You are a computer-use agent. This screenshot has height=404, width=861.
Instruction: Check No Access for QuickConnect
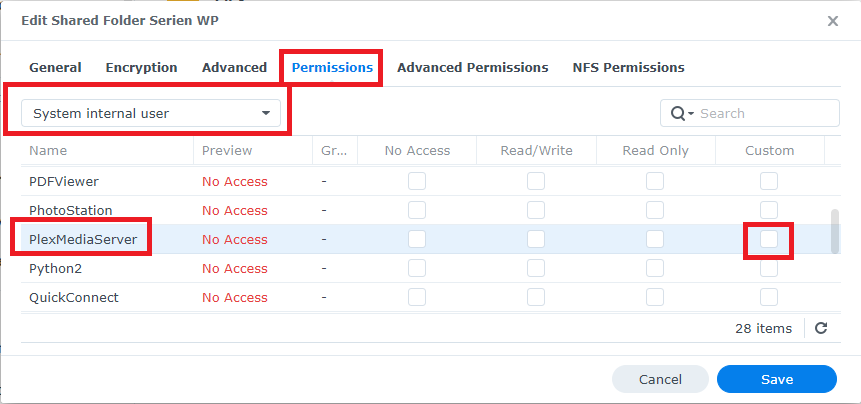417,297
